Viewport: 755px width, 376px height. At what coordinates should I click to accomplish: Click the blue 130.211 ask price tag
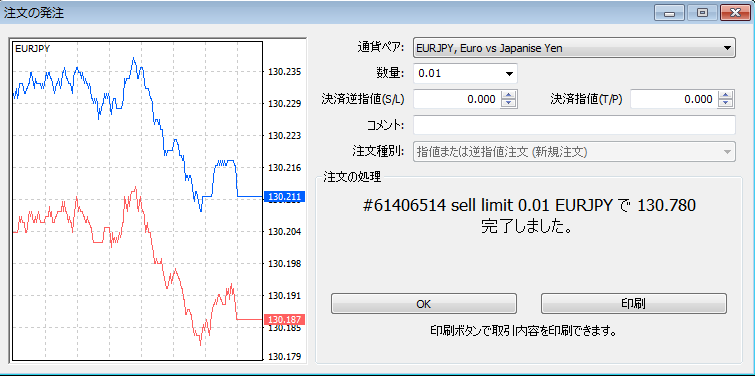pyautogui.click(x=285, y=197)
